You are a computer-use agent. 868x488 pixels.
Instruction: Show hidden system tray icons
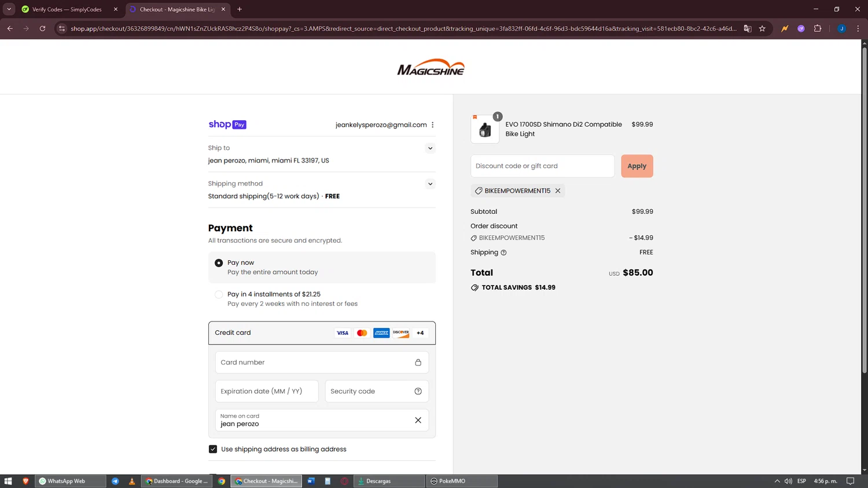[x=777, y=481]
